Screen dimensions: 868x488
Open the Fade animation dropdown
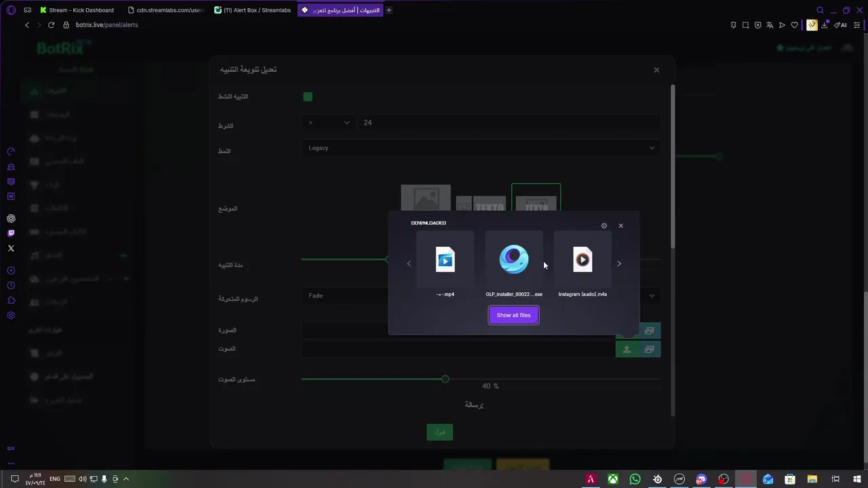point(344,296)
